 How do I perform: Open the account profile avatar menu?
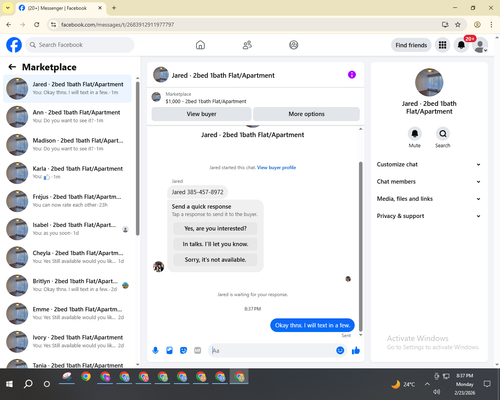(480, 45)
